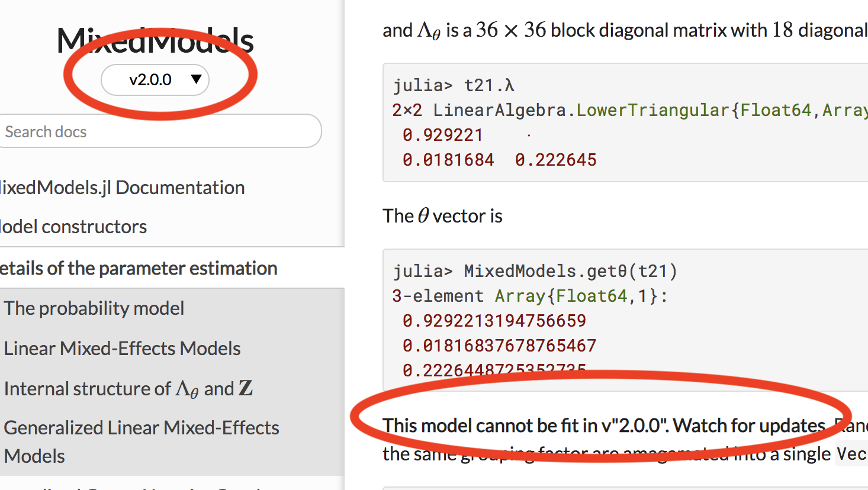Open Linear Mixed-Effects Models page
Screen dimensions: 868x490
(x=122, y=348)
